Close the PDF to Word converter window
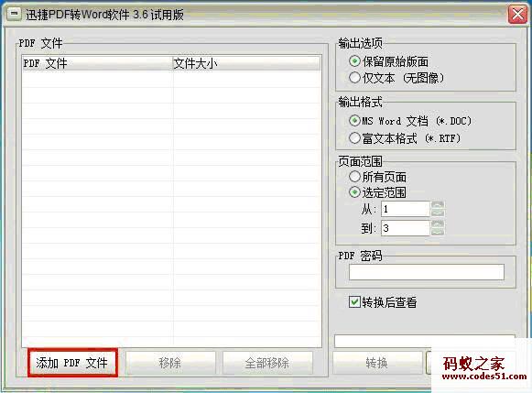532x393 pixels. pyautogui.click(x=517, y=15)
